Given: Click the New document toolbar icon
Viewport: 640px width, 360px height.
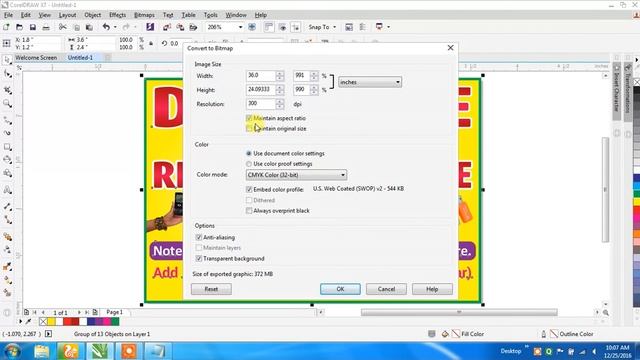Looking at the screenshot, I should 6,27.
